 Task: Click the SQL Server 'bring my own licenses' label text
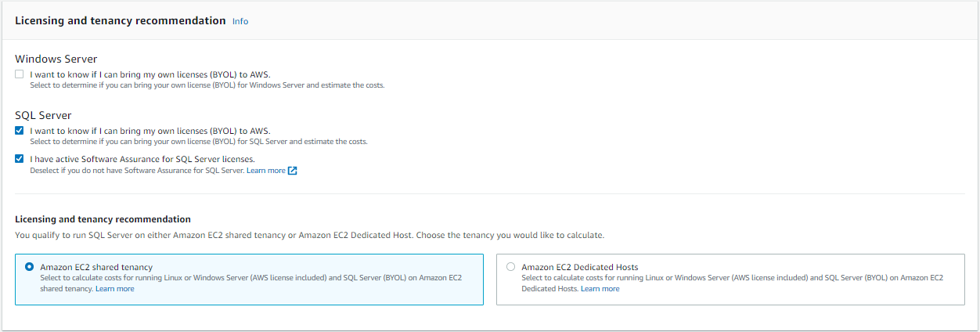coord(150,131)
